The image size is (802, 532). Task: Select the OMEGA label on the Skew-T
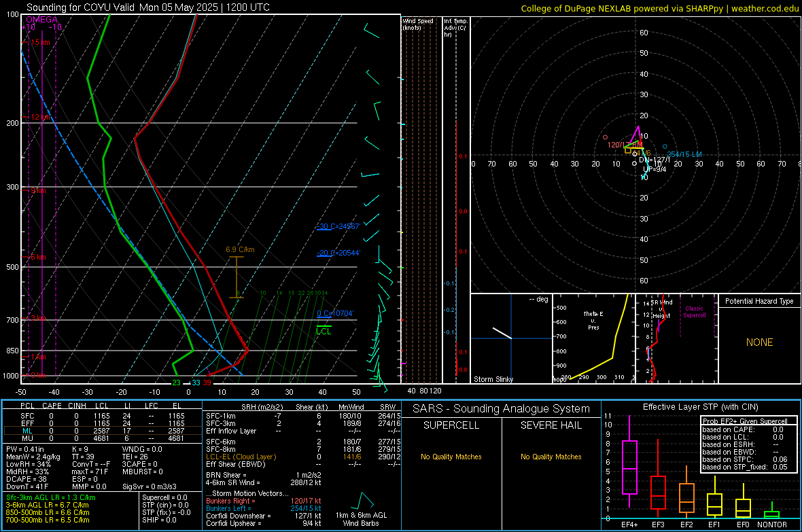tap(41, 20)
